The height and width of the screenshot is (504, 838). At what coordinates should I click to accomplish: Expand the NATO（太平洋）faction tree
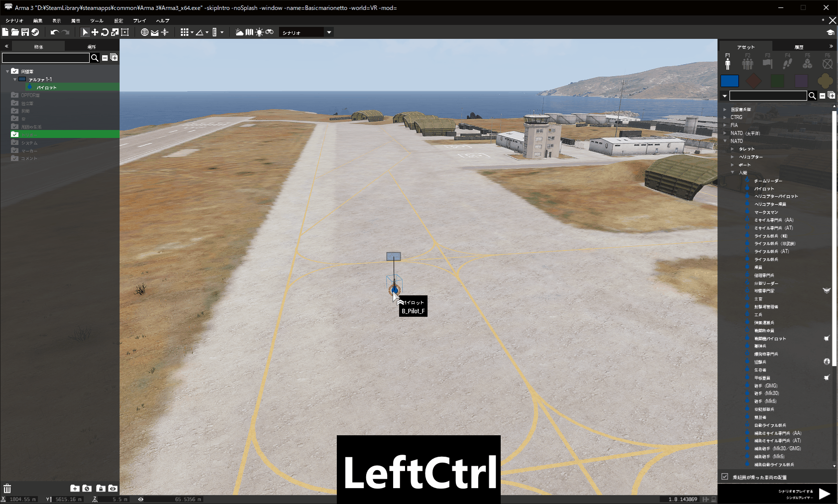click(x=725, y=133)
